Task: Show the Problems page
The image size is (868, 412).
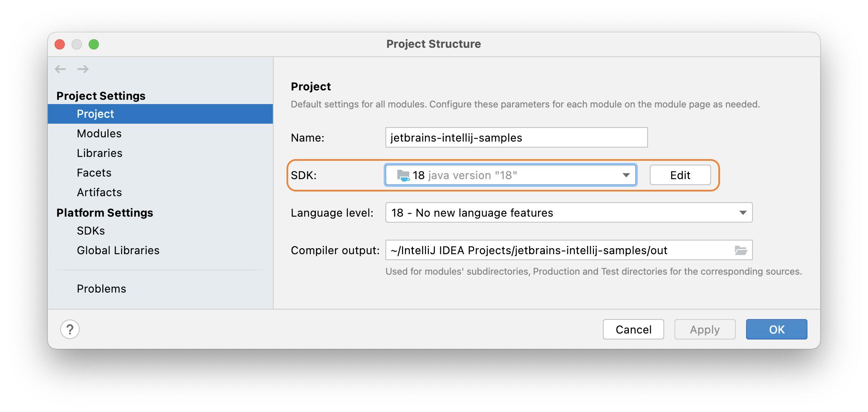Action: [160, 289]
